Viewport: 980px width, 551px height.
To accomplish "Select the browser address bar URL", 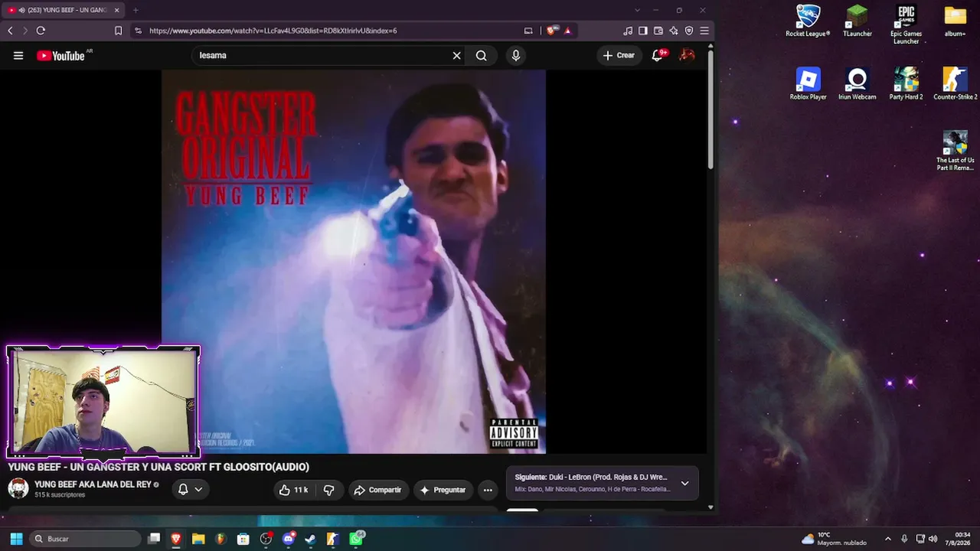I will click(x=273, y=31).
